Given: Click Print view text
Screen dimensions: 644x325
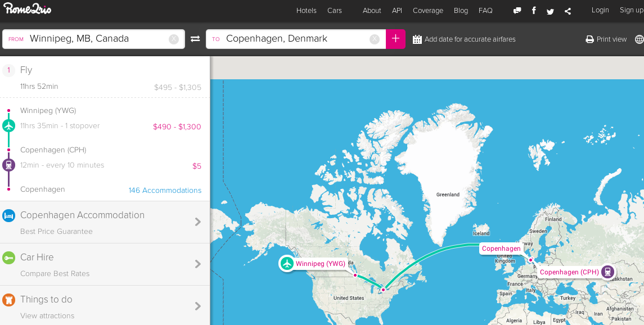Looking at the screenshot, I should (x=611, y=39).
